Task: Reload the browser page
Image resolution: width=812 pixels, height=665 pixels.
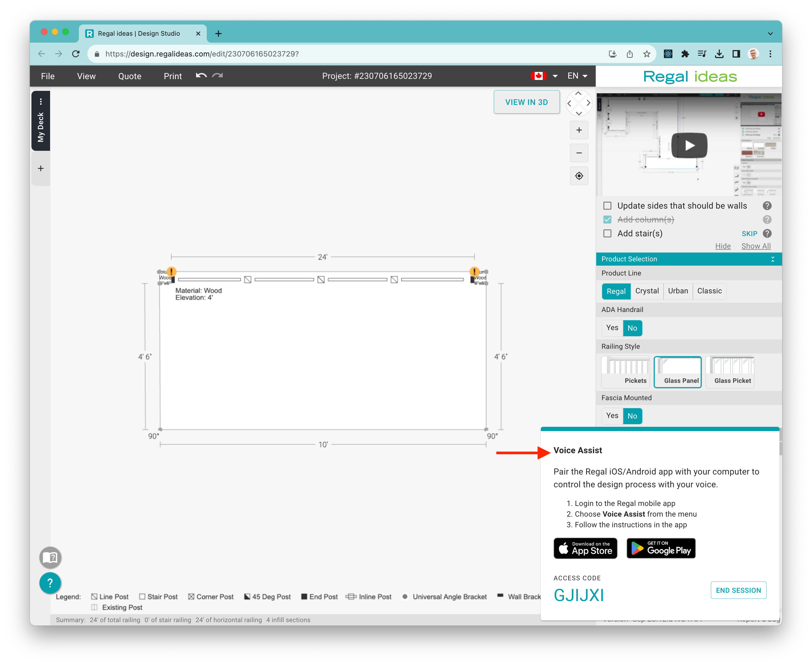Action: 75,54
